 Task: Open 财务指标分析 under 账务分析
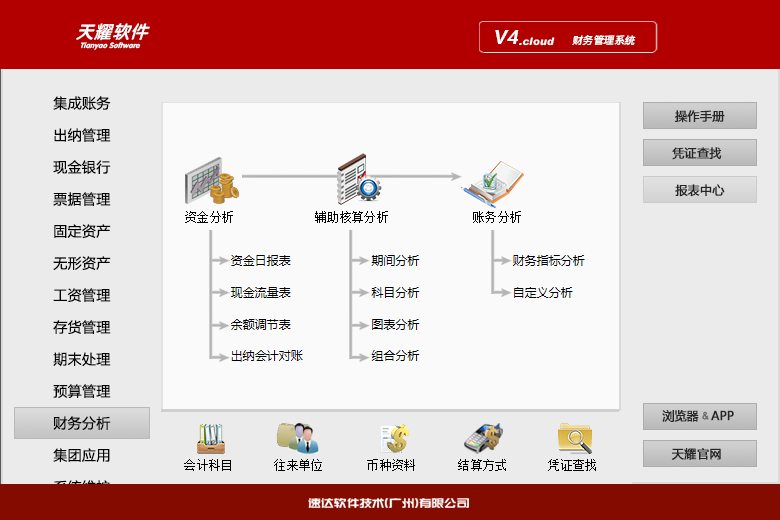tap(548, 261)
